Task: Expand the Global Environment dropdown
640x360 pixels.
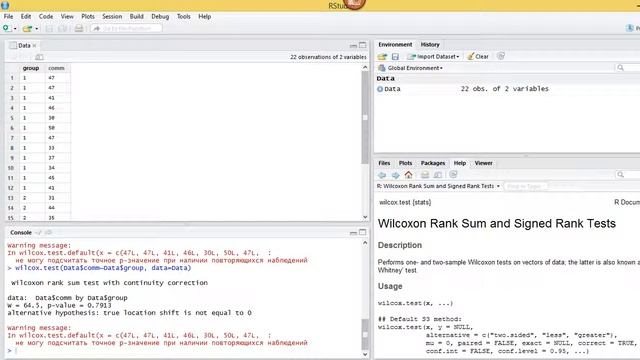Action: [410, 68]
